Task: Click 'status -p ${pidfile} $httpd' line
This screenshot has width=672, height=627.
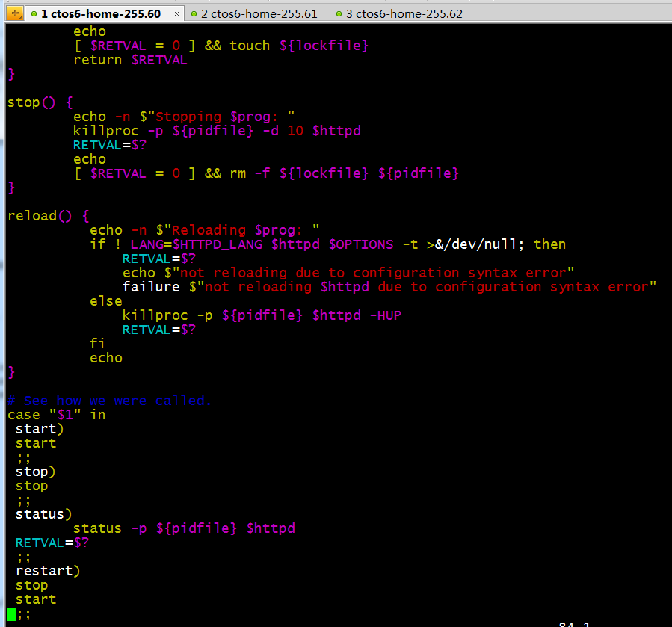Action: (x=185, y=528)
